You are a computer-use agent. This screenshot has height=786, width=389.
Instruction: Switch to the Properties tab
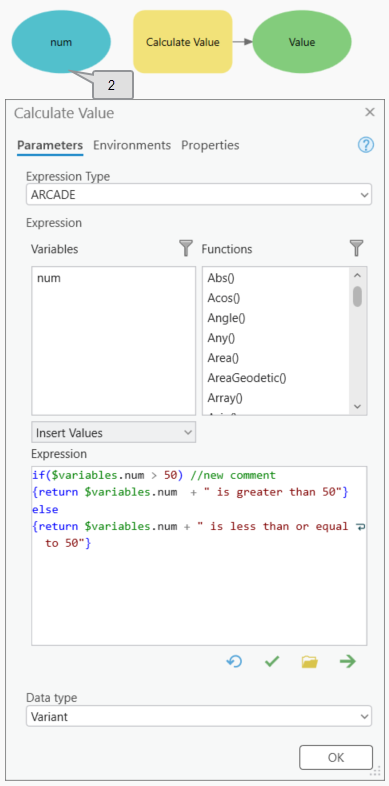tap(210, 145)
